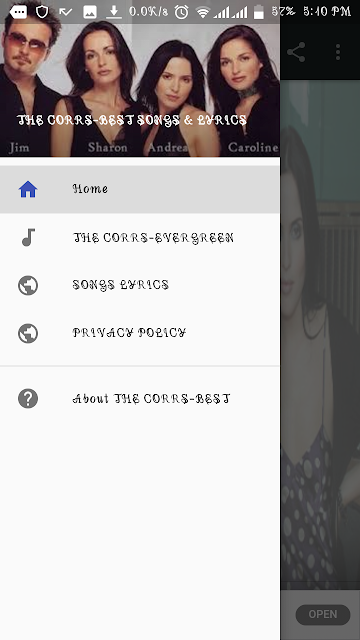Open the three-dot overflow menu
360x640 pixels.
click(x=338, y=52)
